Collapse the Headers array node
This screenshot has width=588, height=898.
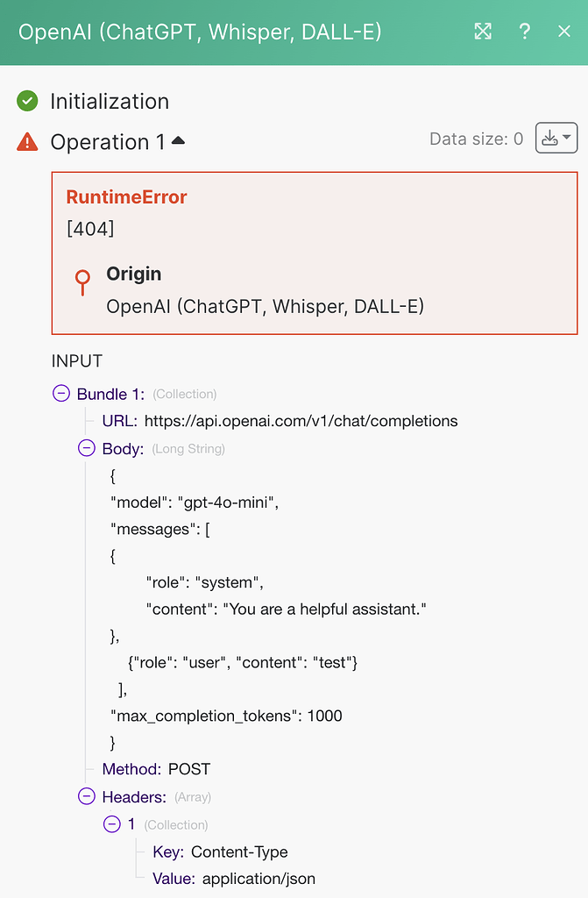pyautogui.click(x=87, y=796)
